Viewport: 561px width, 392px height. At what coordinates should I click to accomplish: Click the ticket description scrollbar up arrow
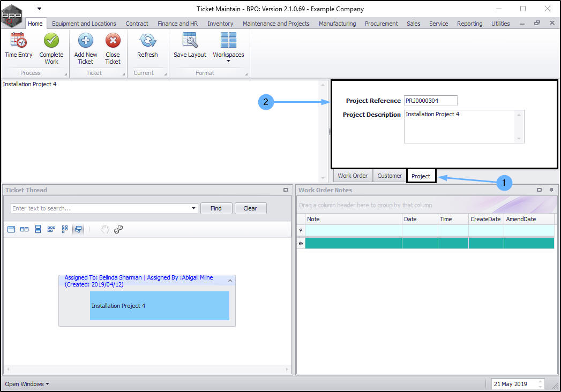(x=323, y=85)
